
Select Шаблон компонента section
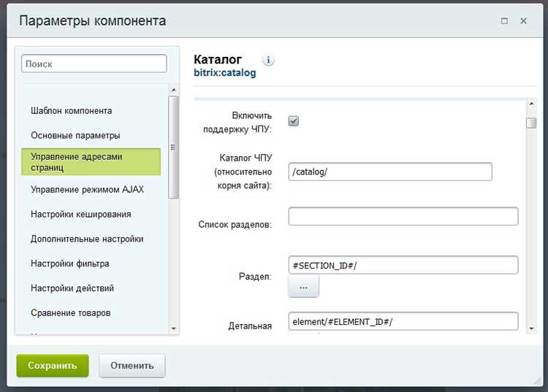pyautogui.click(x=72, y=111)
